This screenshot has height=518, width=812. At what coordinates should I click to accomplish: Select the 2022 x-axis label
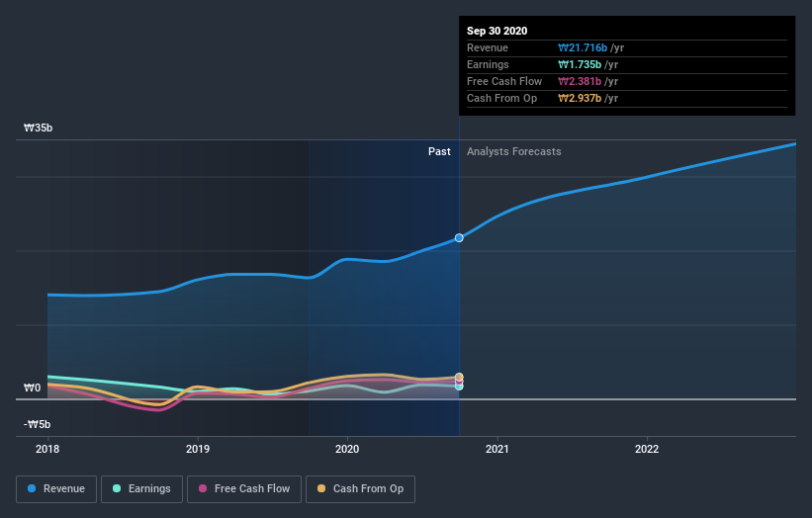click(x=647, y=449)
